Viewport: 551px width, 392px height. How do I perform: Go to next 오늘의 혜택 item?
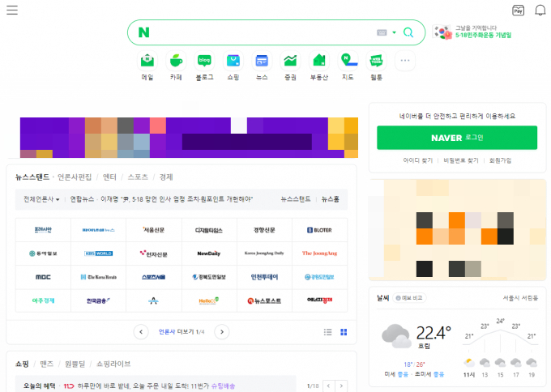(x=341, y=386)
